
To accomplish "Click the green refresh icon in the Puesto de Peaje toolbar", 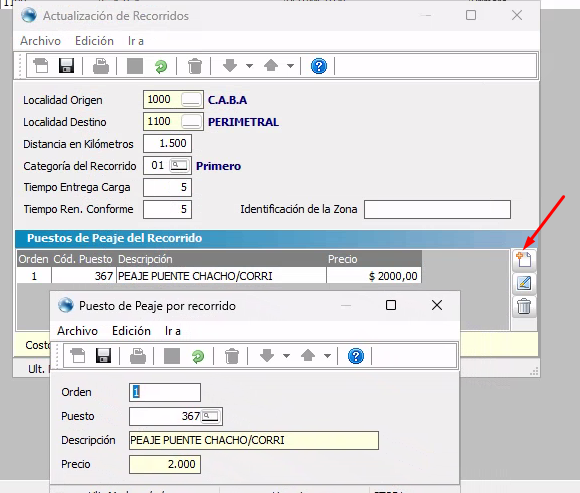I will click(198, 357).
